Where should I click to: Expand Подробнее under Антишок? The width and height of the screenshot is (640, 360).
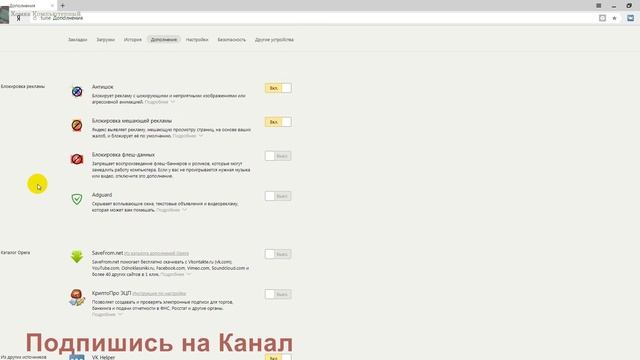pyautogui.click(x=160, y=102)
